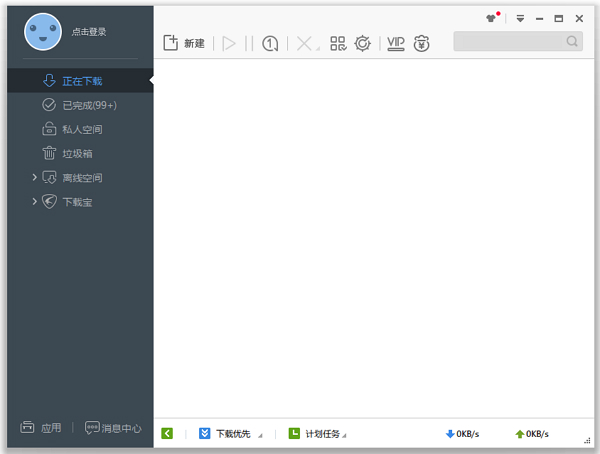Click 点击登录 to log in
This screenshot has height=454, width=600.
(89, 32)
